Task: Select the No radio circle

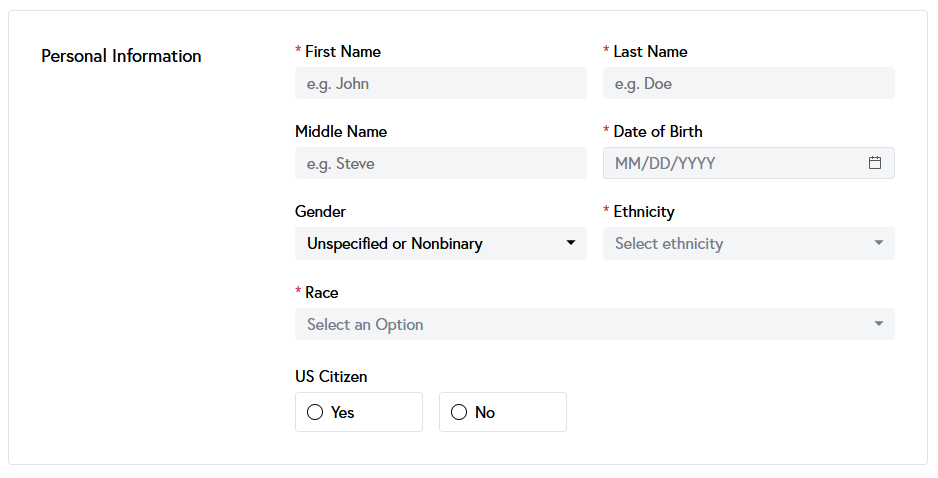Action: pyautogui.click(x=459, y=412)
